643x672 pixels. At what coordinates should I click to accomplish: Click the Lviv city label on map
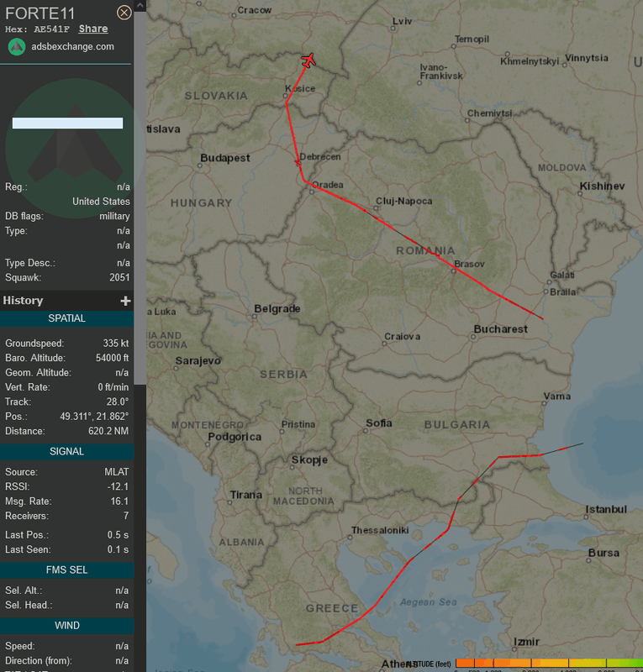[402, 21]
